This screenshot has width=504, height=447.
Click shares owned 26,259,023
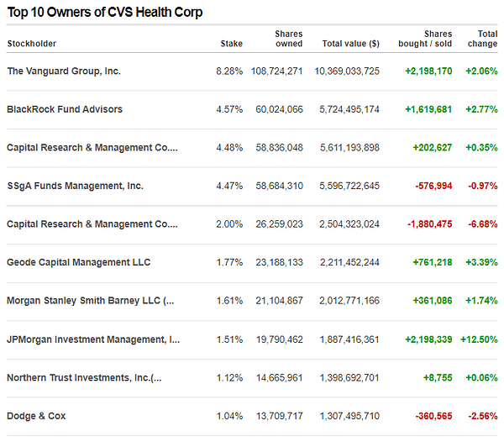[x=279, y=224]
